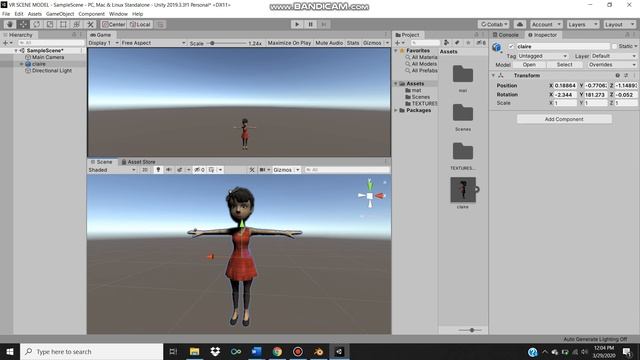Viewport: 640px width, 360px height.
Task: Select the Hand tool
Action: [x=10, y=24]
